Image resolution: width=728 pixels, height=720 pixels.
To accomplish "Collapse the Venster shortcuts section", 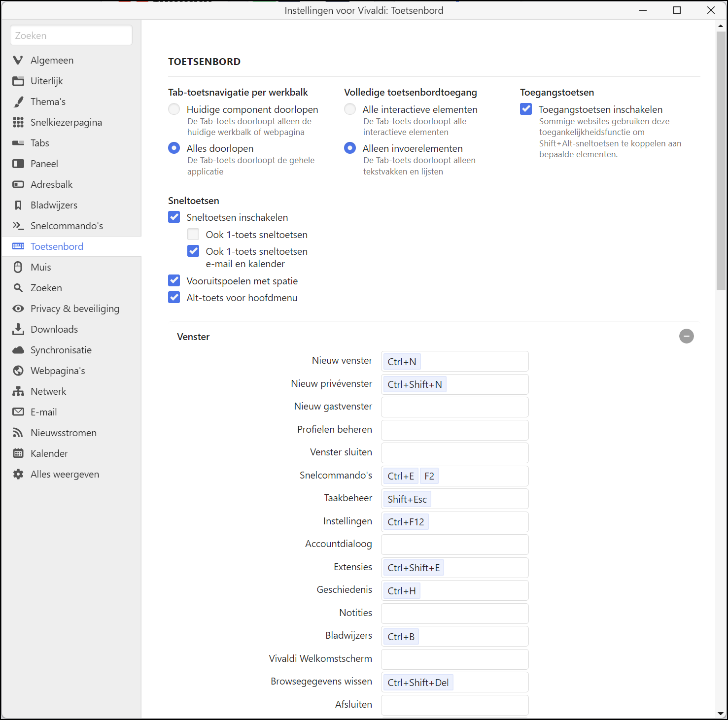I will (x=687, y=336).
